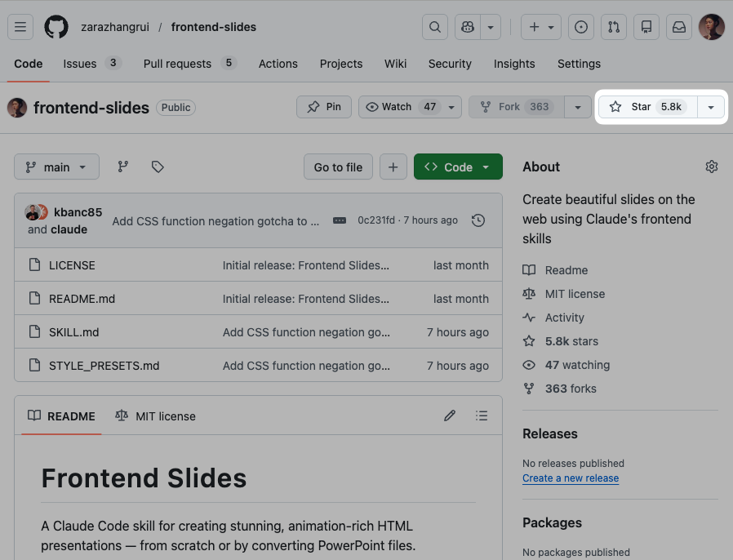733x560 pixels.
Task: Open the search magnifier button
Action: [x=435, y=27]
